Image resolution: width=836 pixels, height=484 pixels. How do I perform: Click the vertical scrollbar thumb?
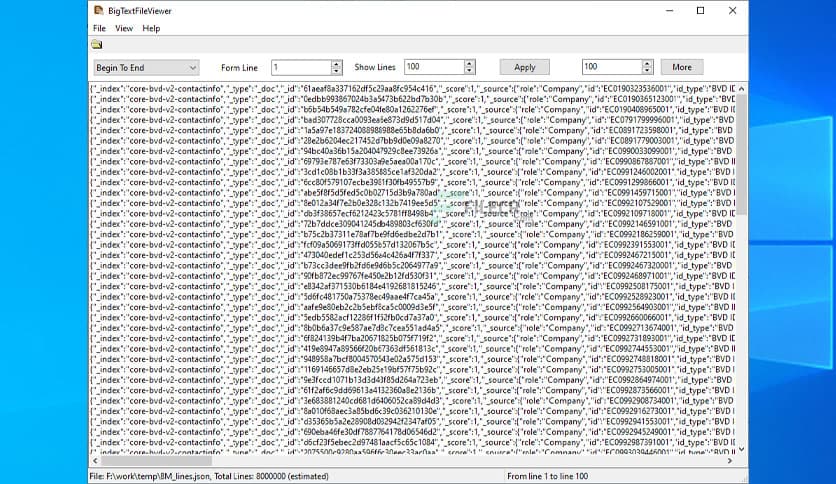click(741, 155)
